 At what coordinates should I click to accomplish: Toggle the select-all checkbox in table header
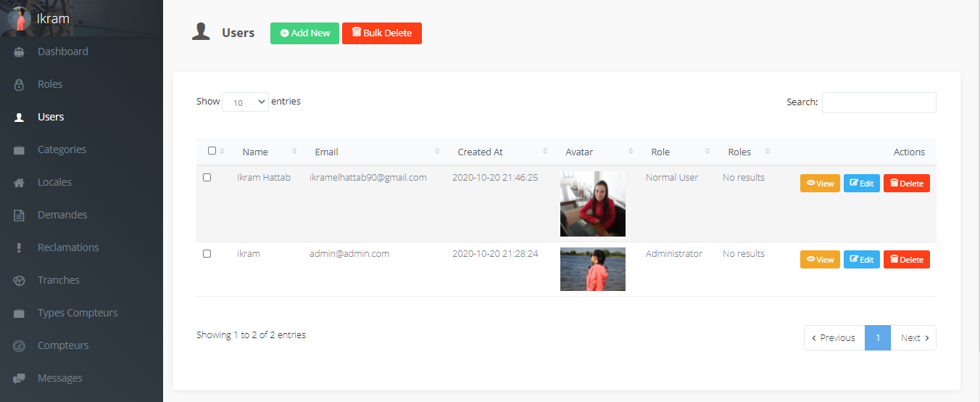(212, 151)
